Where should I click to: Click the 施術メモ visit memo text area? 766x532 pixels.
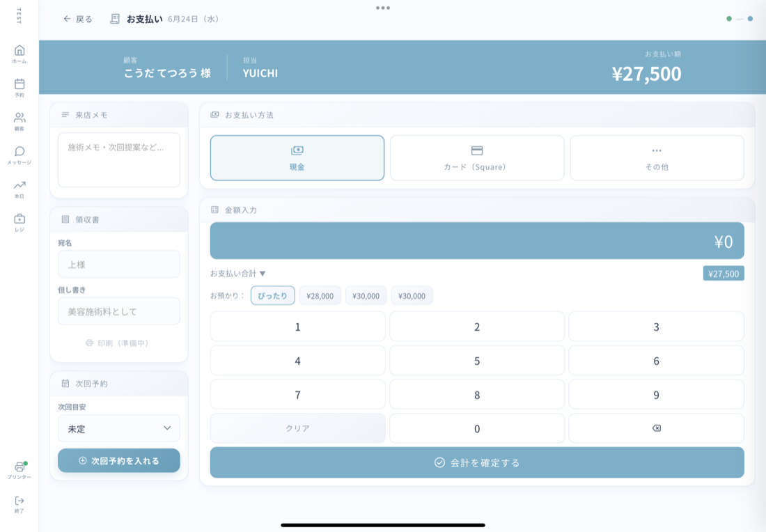(x=118, y=159)
